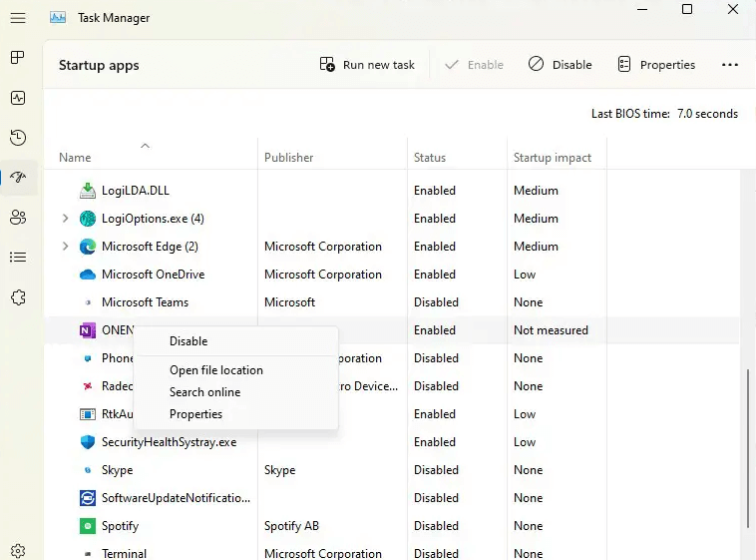Expand the Microsoft Edge group
This screenshot has width=756, height=560.
coord(66,247)
